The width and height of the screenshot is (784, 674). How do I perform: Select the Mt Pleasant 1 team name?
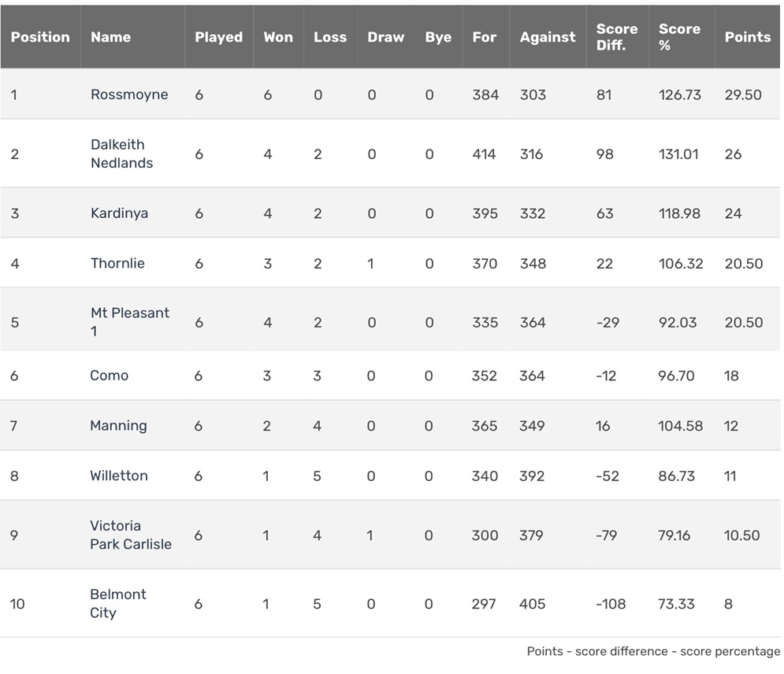[129, 322]
